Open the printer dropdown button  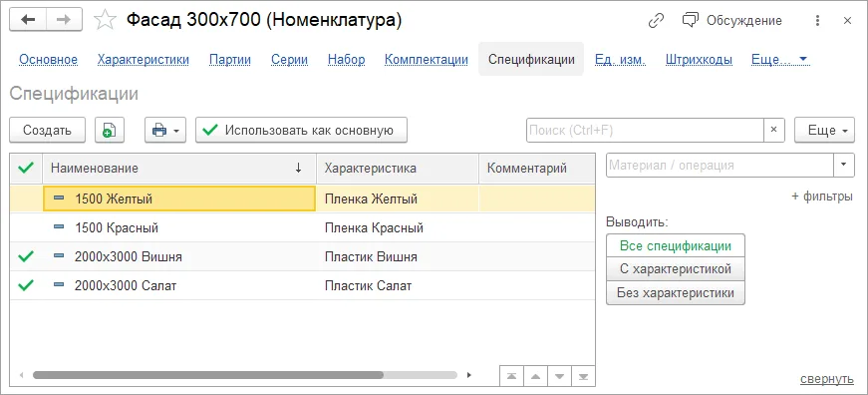(165, 131)
